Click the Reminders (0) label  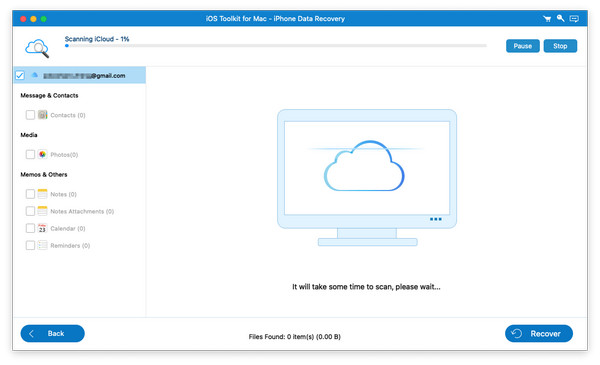70,246
